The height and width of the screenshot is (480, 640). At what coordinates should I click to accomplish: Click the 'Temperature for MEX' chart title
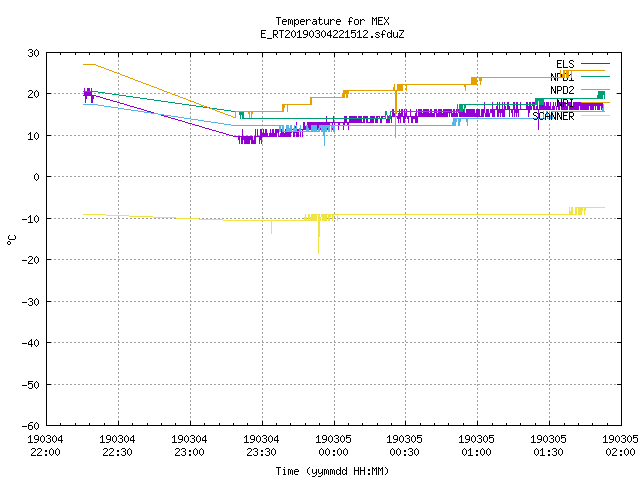point(332,21)
